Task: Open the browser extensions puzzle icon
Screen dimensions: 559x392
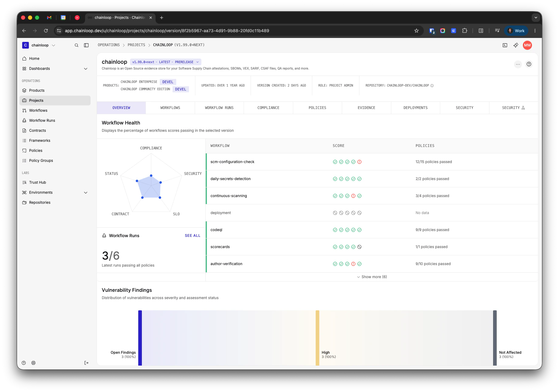Action: [x=465, y=31]
